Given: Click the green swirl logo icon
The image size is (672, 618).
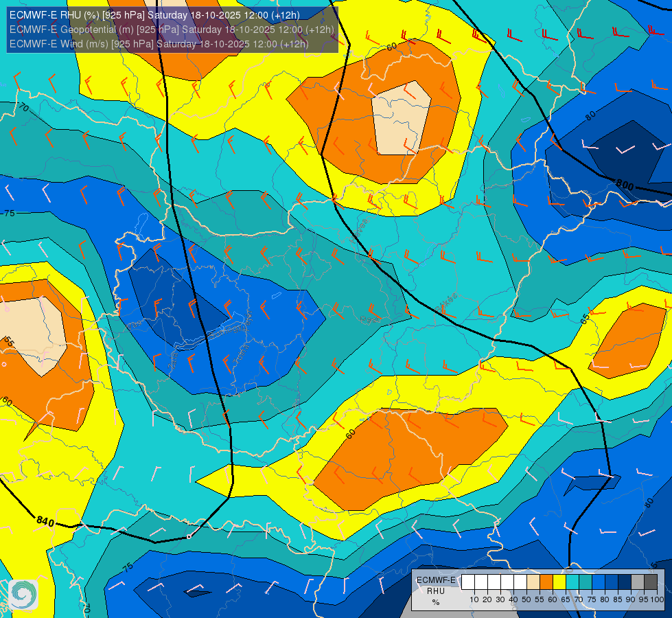Looking at the screenshot, I should point(23,594).
